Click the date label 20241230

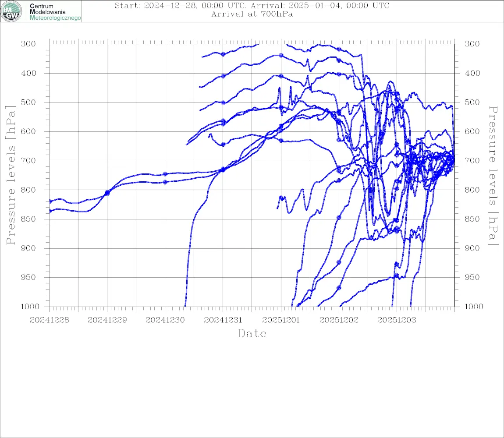[x=165, y=320]
